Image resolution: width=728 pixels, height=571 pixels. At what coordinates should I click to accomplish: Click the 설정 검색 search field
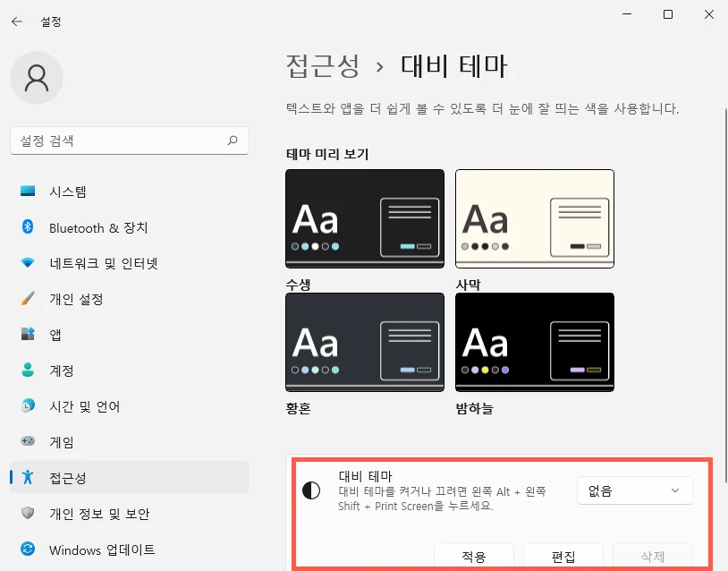click(130, 141)
